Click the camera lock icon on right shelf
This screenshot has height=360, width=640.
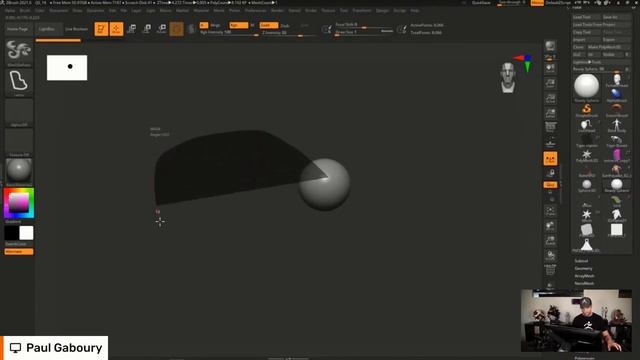pyautogui.click(x=550, y=173)
